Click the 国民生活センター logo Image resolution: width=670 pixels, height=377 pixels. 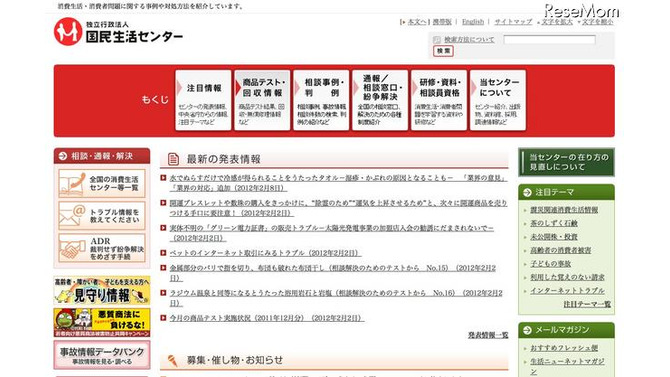tap(118, 31)
